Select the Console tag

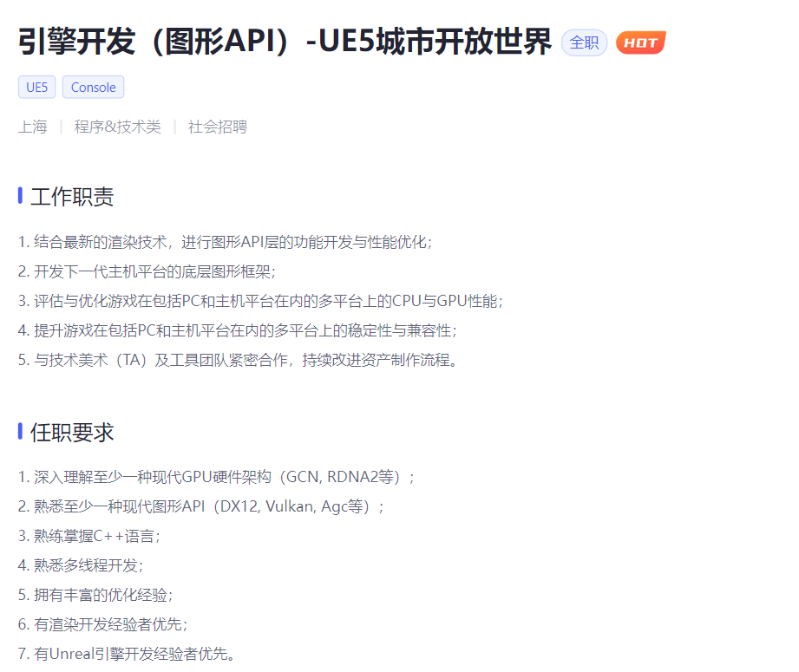point(93,87)
